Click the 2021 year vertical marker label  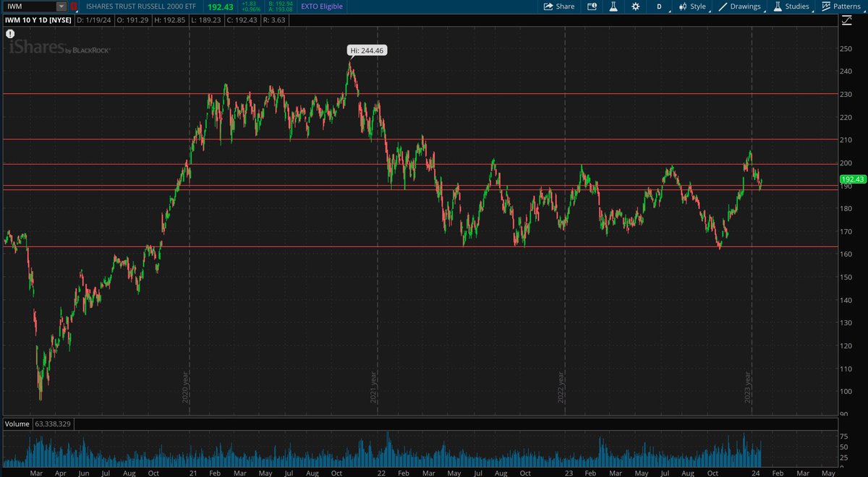(x=373, y=388)
